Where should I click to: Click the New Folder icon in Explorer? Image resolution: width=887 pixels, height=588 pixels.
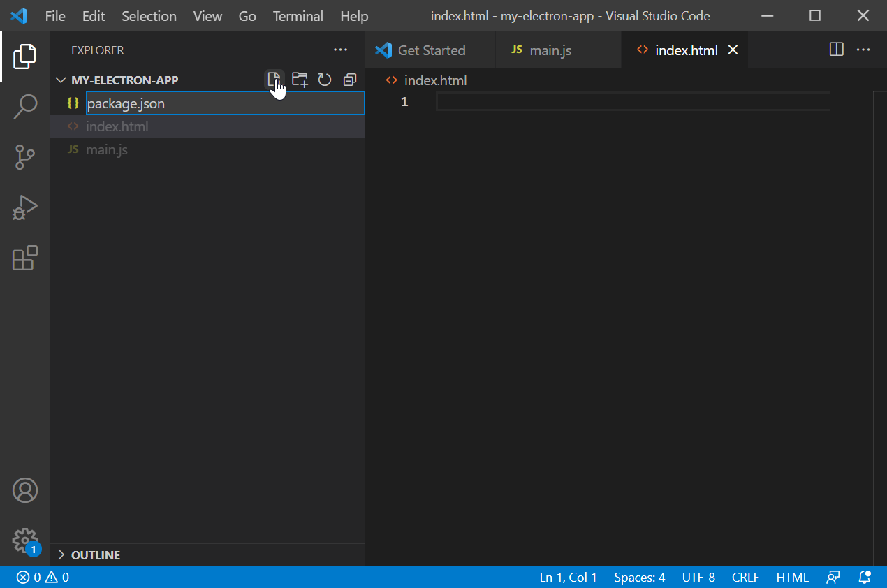(300, 80)
